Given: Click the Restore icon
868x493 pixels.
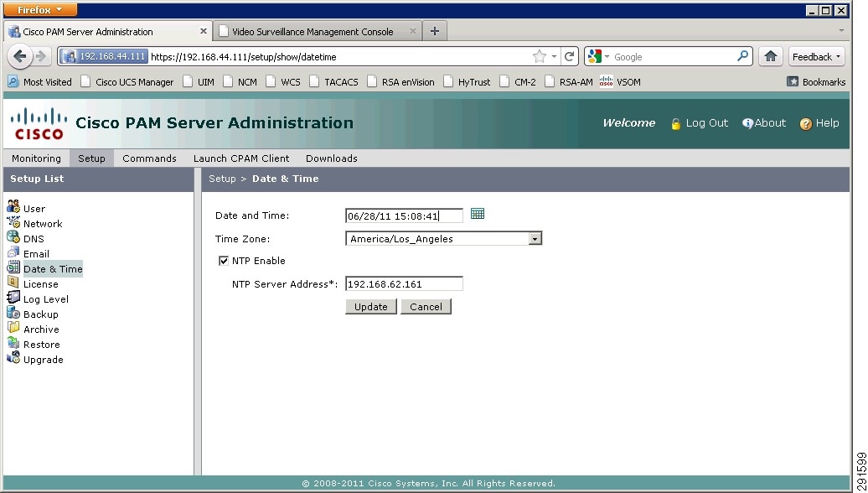Looking at the screenshot, I should [13, 343].
